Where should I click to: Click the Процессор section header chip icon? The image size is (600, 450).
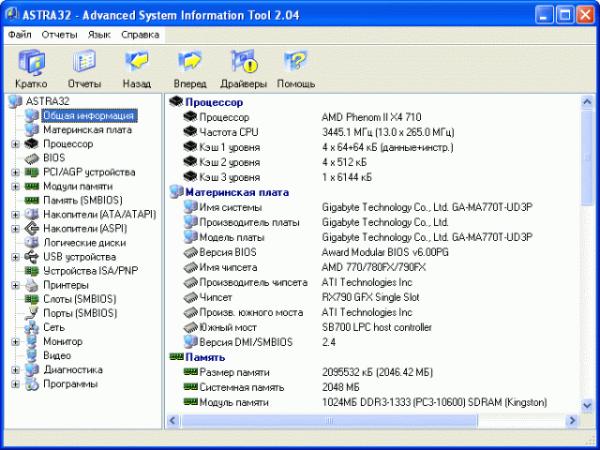pyautogui.click(x=176, y=101)
